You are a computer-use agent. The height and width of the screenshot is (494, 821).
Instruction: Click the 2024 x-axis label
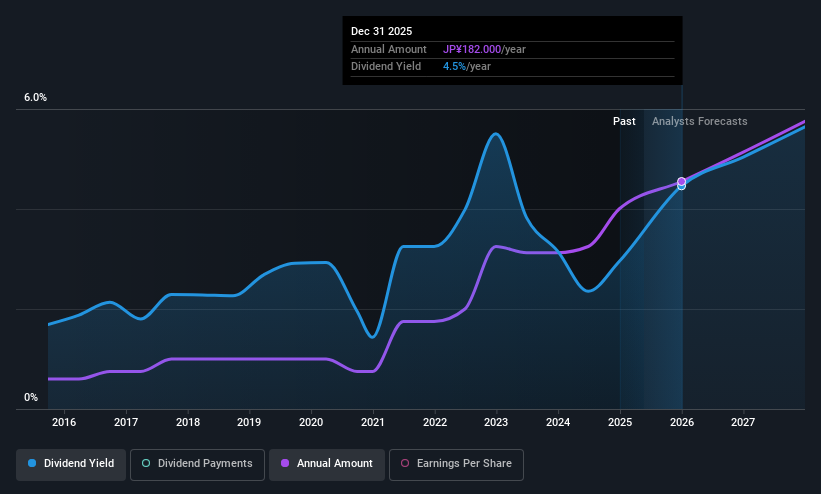coord(558,422)
